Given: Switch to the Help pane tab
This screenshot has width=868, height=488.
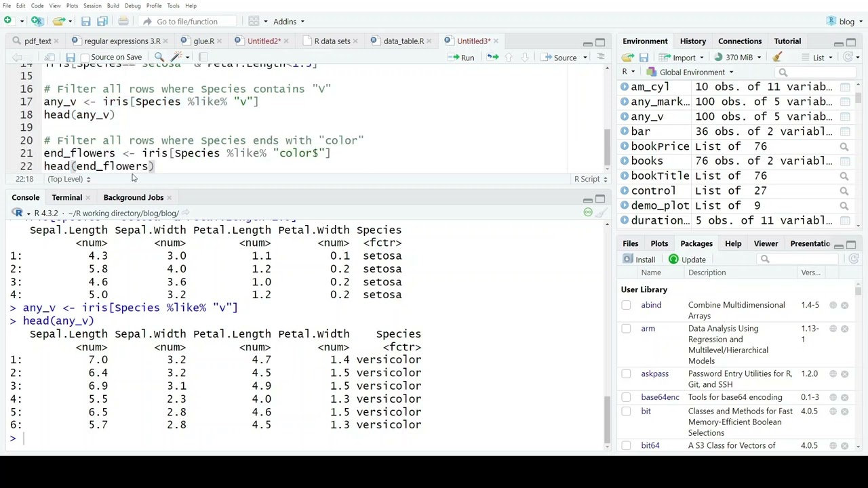Looking at the screenshot, I should [732, 243].
